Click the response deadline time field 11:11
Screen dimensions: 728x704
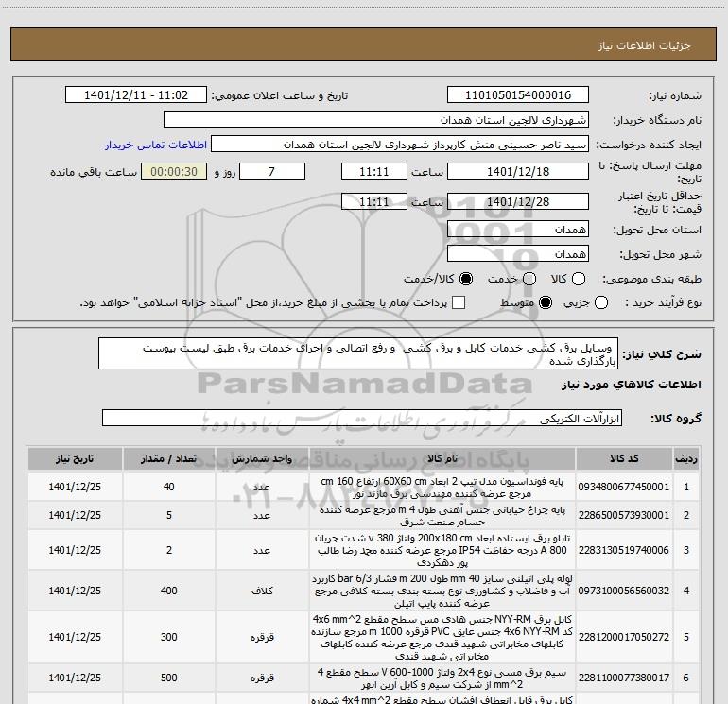374,171
